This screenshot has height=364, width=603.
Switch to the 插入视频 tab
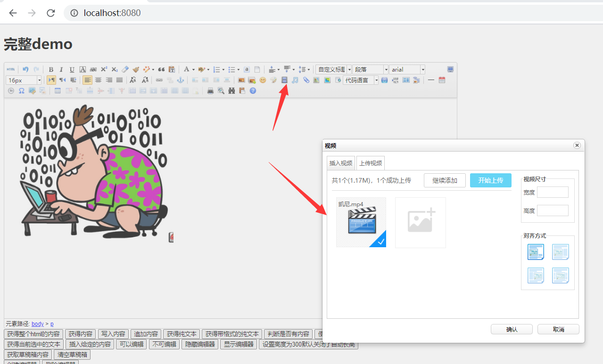(x=341, y=163)
